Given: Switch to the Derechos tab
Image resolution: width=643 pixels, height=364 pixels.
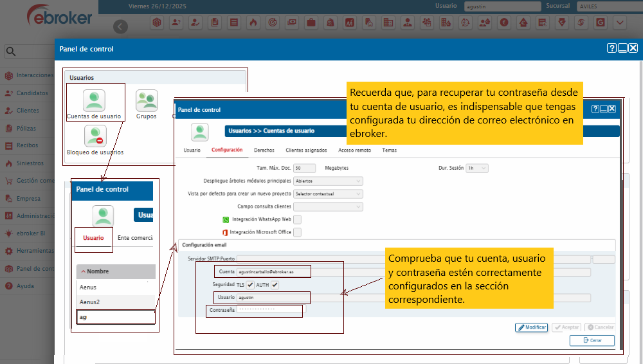Looking at the screenshot, I should tap(264, 150).
